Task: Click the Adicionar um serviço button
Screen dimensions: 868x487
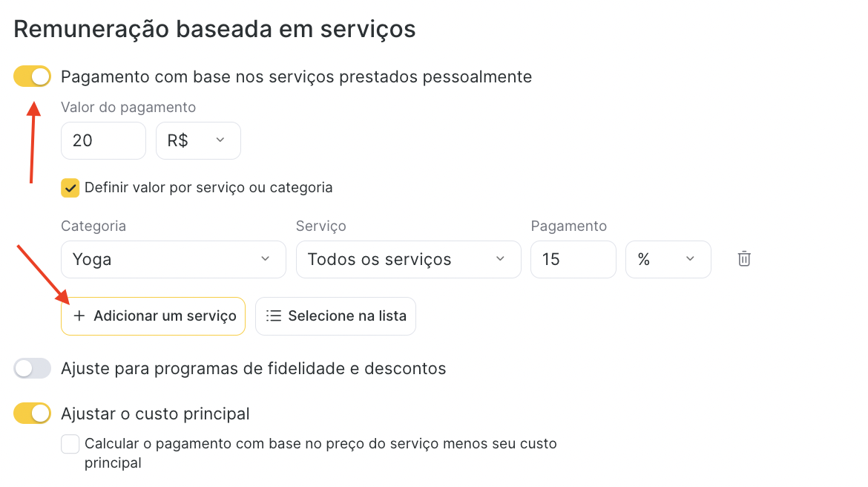Action: point(154,316)
